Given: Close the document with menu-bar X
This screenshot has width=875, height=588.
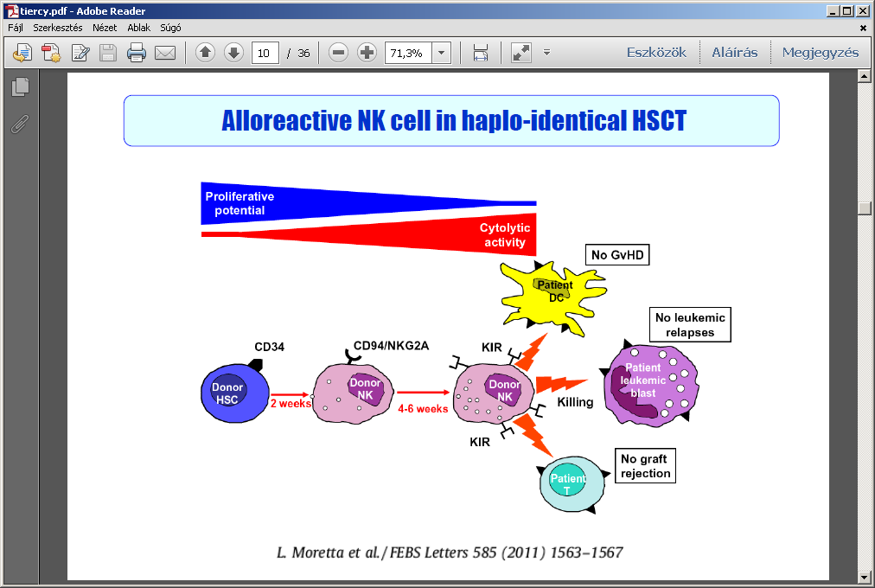Looking at the screenshot, I should coord(863,28).
